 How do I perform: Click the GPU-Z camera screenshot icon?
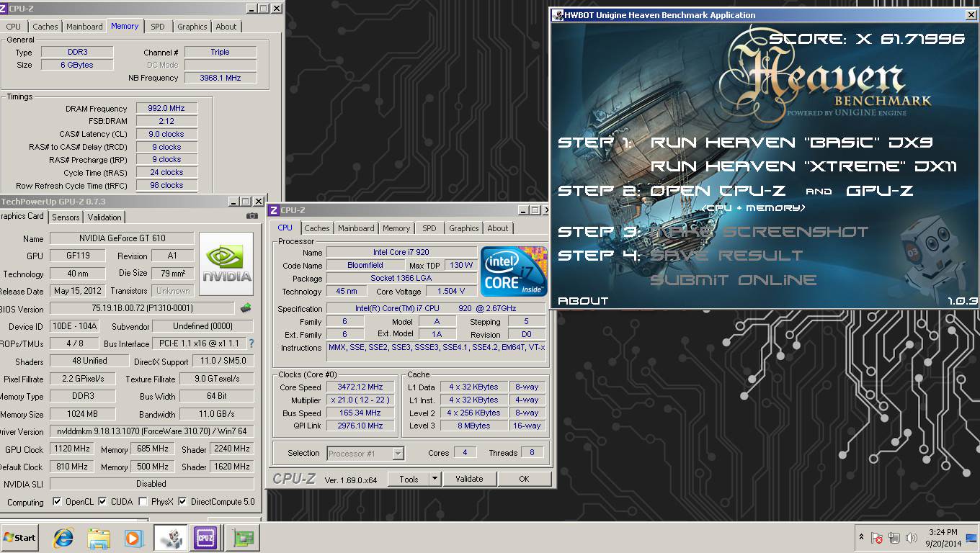click(251, 216)
